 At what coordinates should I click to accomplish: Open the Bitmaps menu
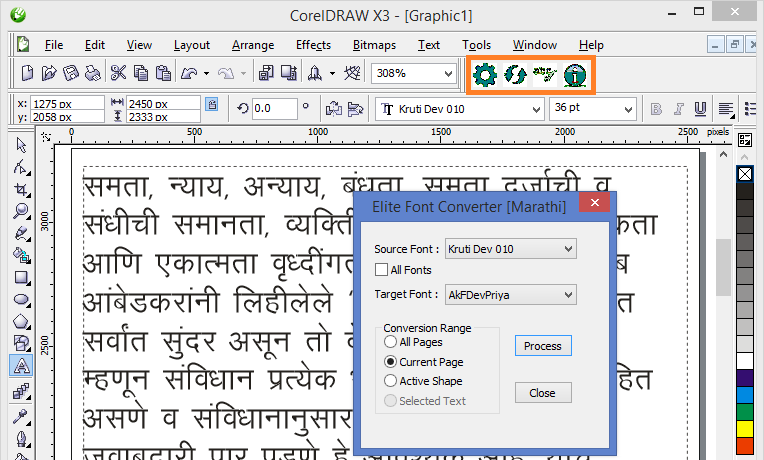pos(374,45)
